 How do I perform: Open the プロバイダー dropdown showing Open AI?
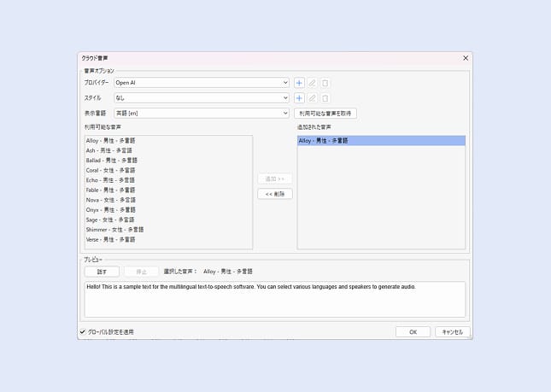pos(202,83)
